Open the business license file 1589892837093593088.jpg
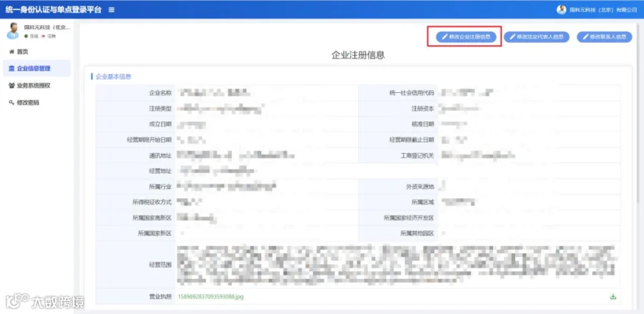This screenshot has width=644, height=314. [x=210, y=296]
